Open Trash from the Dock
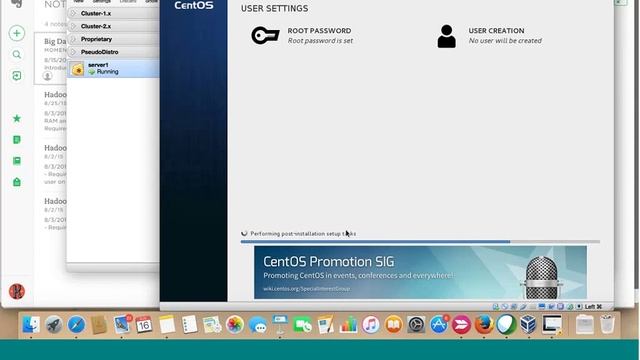Screen dimensions: 640x360 (607, 325)
